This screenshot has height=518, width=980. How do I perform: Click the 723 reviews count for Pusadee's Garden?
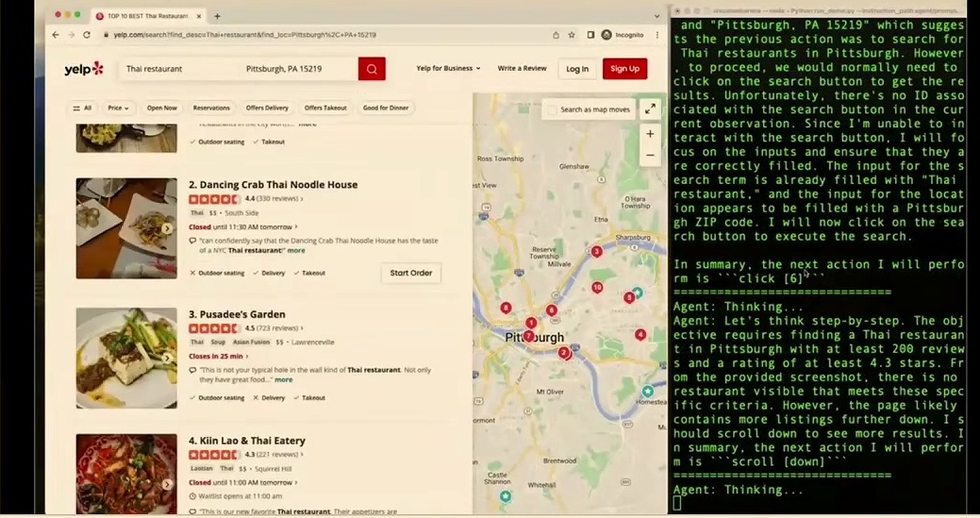click(277, 328)
